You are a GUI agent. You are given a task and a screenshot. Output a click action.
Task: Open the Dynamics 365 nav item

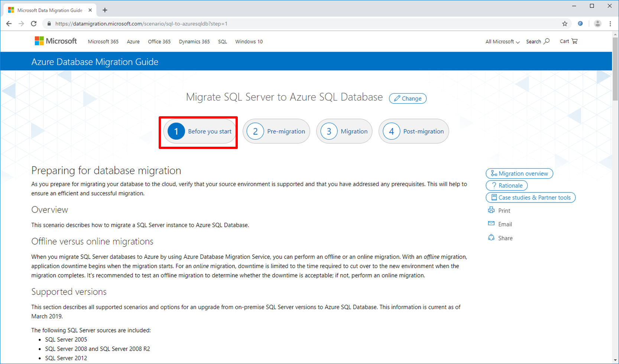194,42
